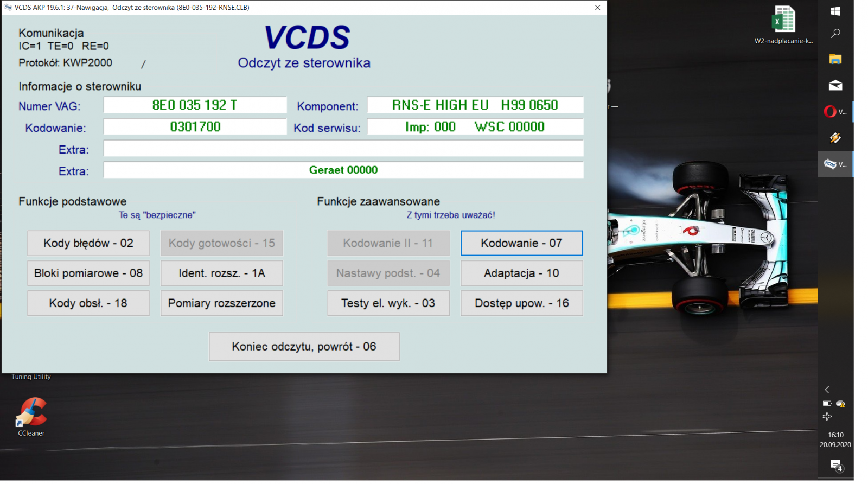The image size is (868, 484).
Task: Click the OneDrive warning tray icon
Action: (x=840, y=403)
